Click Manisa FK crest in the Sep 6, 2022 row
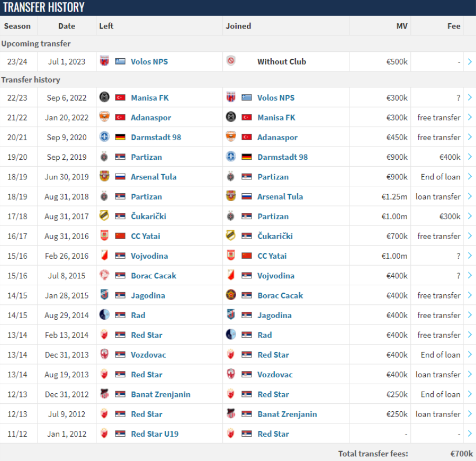Screen dimensions: 476x461 pyautogui.click(x=104, y=97)
